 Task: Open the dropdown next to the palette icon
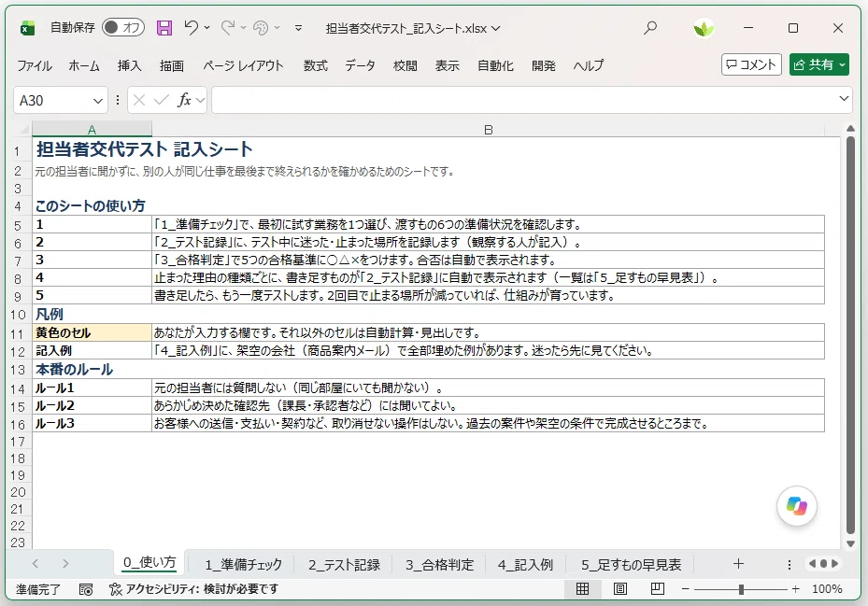coord(277,27)
